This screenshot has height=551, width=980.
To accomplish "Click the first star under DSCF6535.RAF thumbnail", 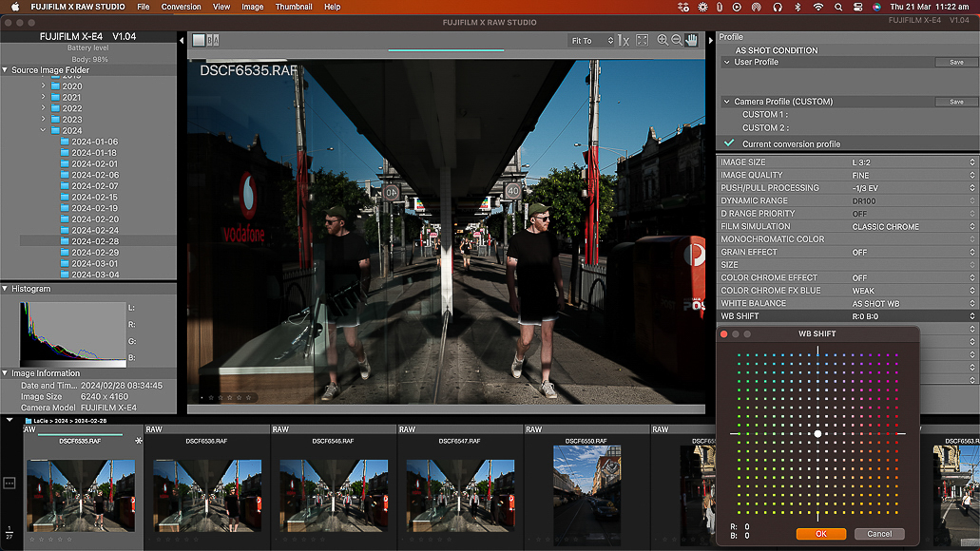I will point(32,540).
